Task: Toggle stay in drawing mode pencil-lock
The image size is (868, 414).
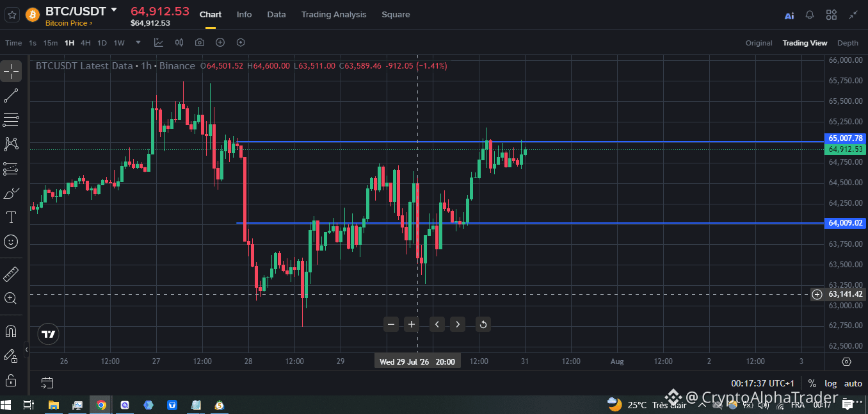Action: click(11, 356)
